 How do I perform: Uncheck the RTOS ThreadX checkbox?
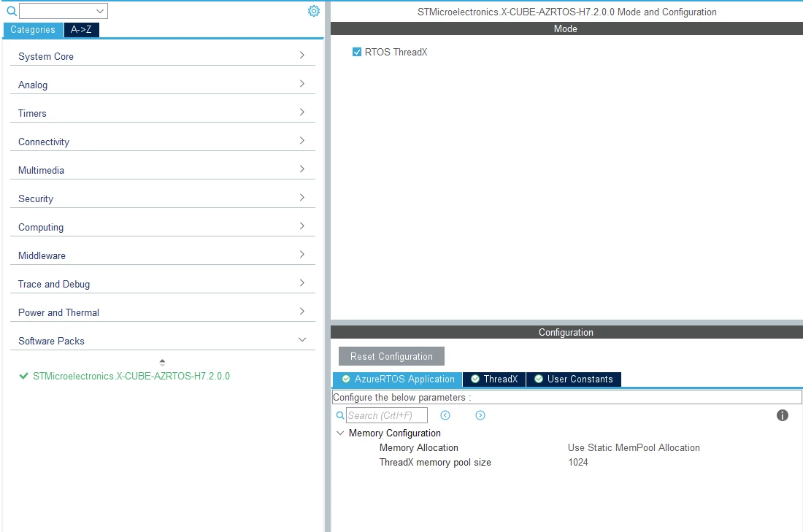[357, 52]
